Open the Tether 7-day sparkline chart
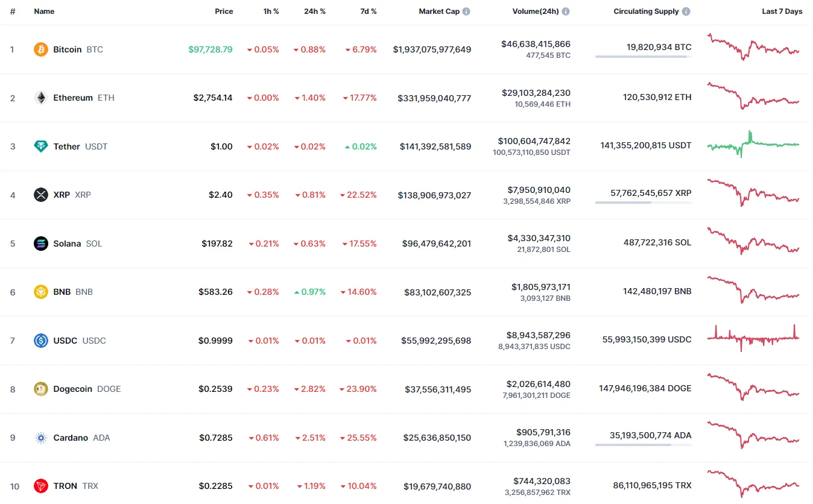The image size is (813, 504). click(x=753, y=145)
